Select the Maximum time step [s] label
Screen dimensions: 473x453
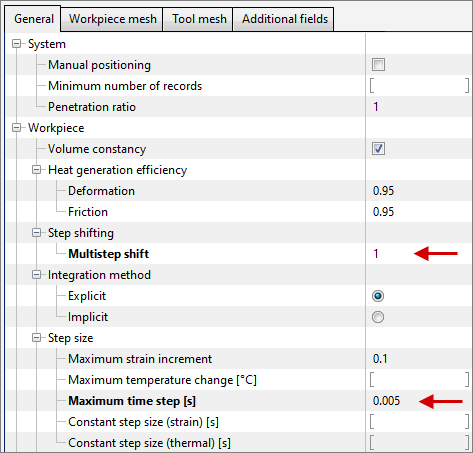[x=132, y=401]
